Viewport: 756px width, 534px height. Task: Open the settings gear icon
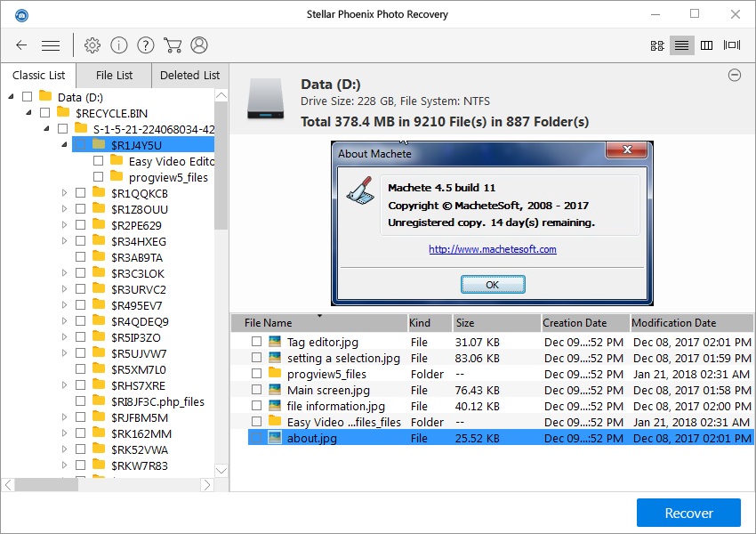point(92,44)
